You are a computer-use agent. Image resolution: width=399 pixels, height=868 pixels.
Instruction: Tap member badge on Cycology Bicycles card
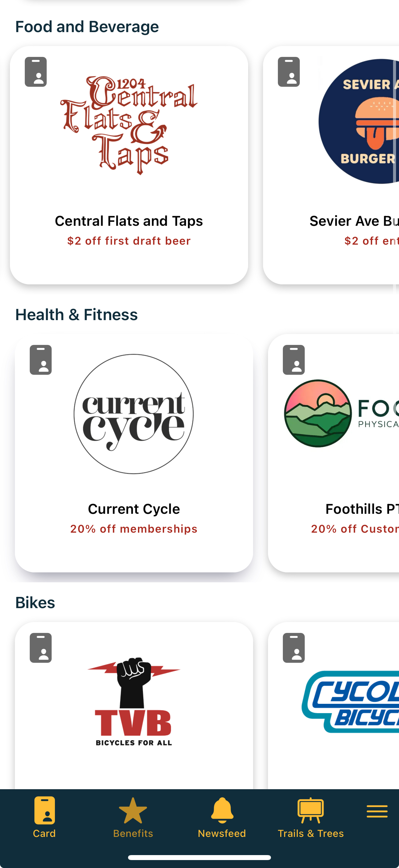point(293,648)
